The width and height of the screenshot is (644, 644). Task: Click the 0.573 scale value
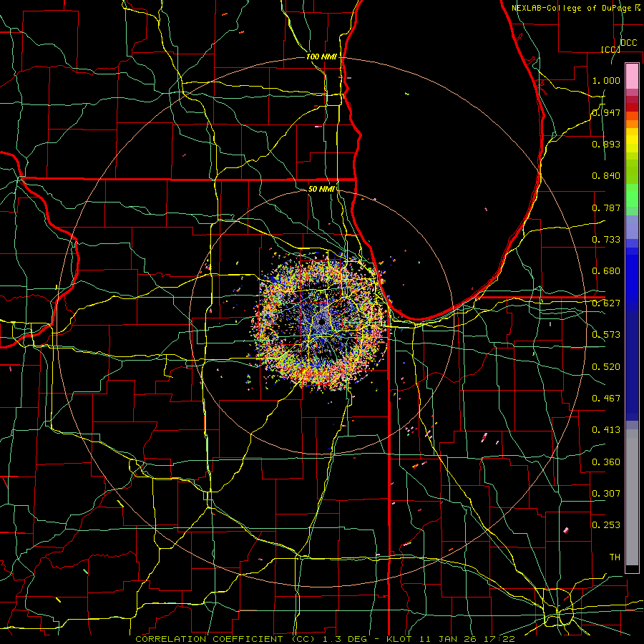[x=606, y=335]
